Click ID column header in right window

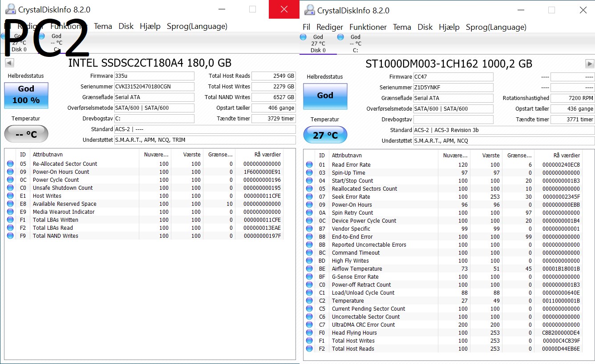(x=322, y=156)
